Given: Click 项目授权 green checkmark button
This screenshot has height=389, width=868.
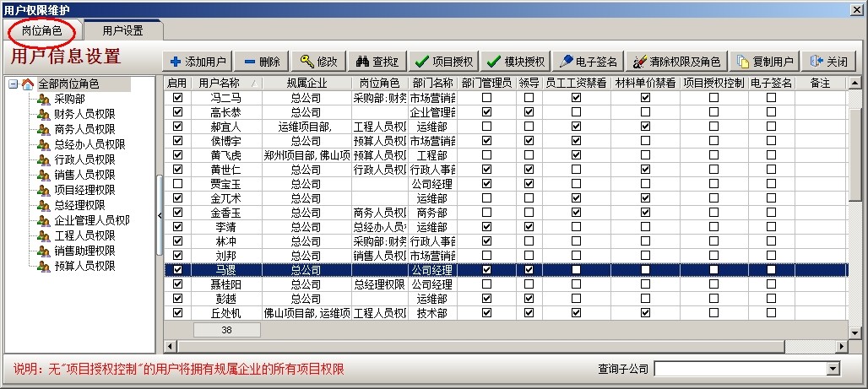Looking at the screenshot, I should [444, 62].
